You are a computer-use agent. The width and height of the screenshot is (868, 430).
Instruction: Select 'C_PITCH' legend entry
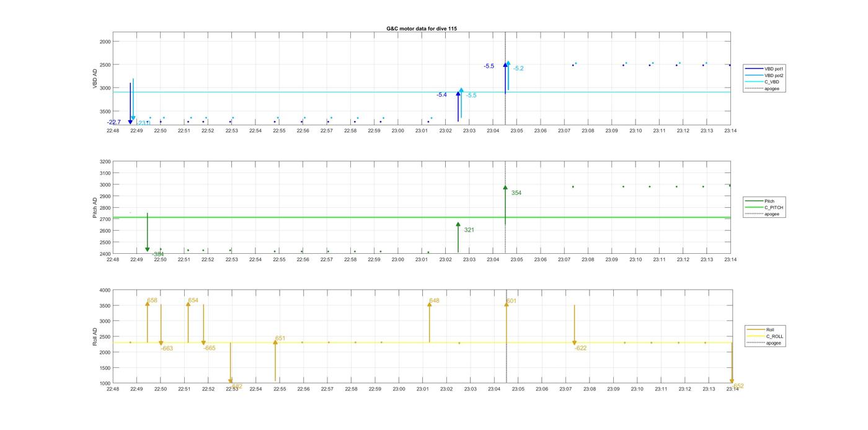tap(764, 207)
